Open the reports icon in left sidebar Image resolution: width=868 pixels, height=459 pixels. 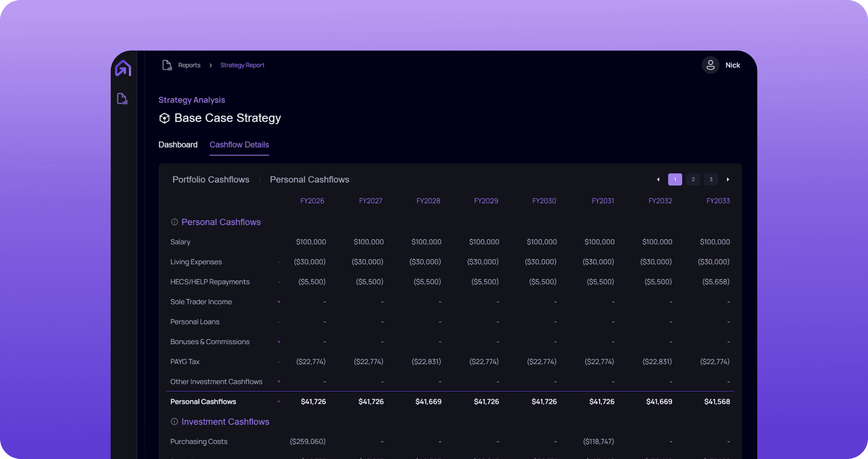[x=122, y=99]
